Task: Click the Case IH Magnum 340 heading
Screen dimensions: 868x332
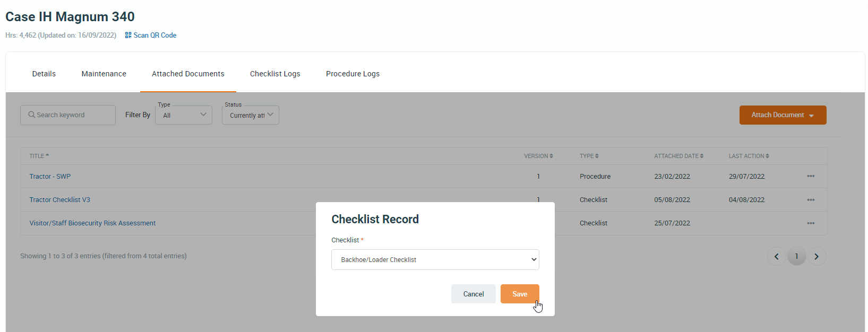Action: tap(70, 17)
